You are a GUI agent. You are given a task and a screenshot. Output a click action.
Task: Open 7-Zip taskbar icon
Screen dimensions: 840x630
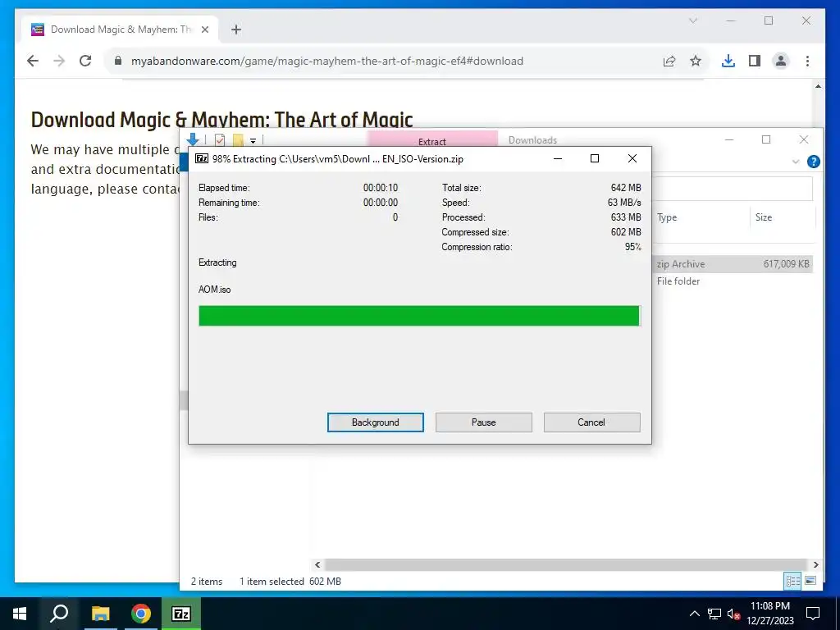181,614
